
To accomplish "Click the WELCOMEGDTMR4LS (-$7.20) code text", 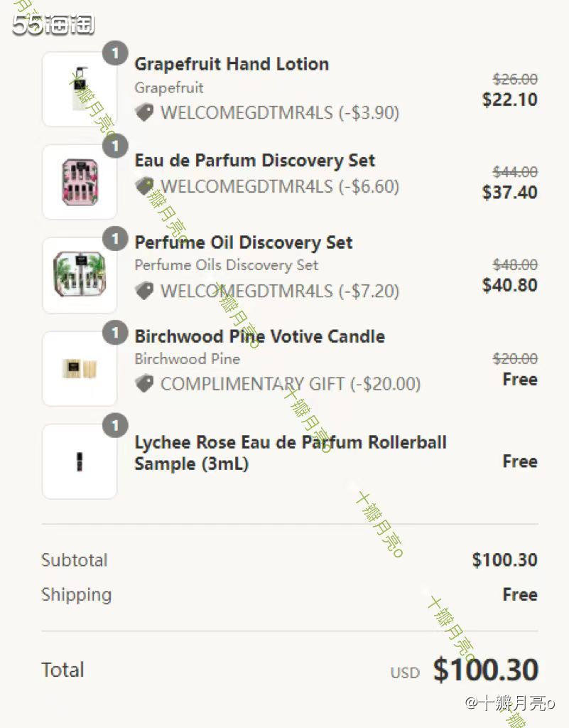I will pyautogui.click(x=280, y=291).
